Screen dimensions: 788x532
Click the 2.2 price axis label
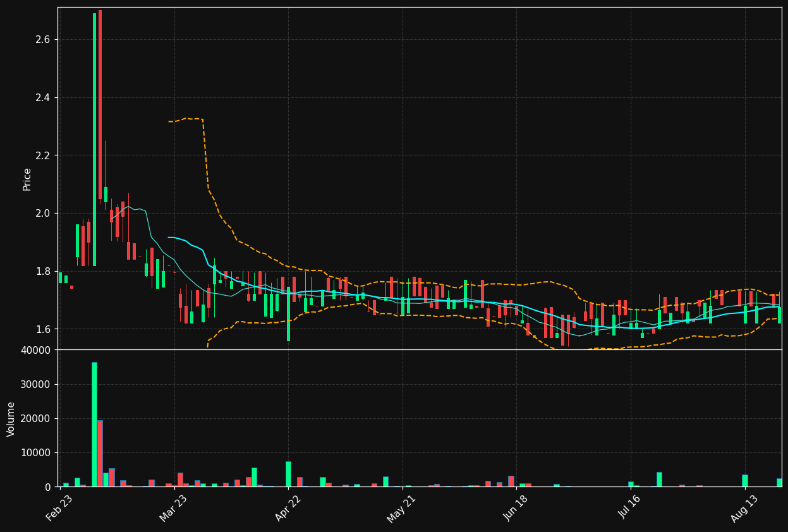(43, 155)
